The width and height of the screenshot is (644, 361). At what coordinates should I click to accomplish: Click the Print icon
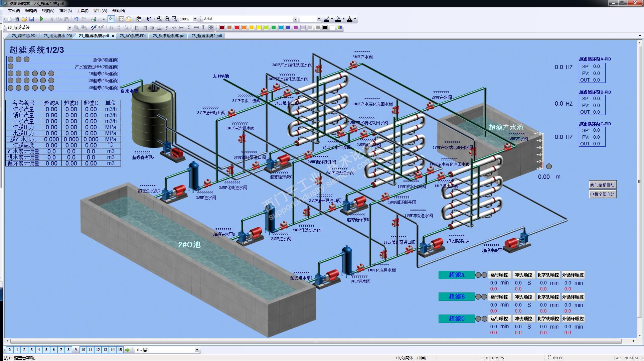pos(94,19)
